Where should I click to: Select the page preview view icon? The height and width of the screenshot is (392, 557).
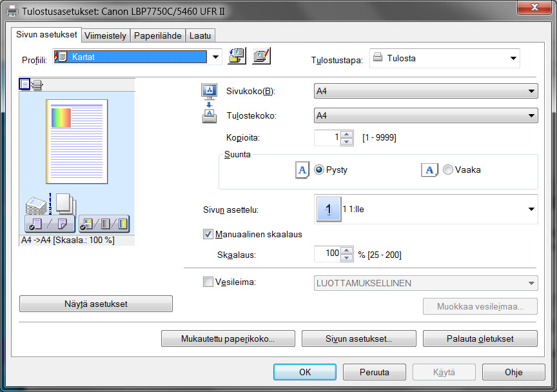25,84
